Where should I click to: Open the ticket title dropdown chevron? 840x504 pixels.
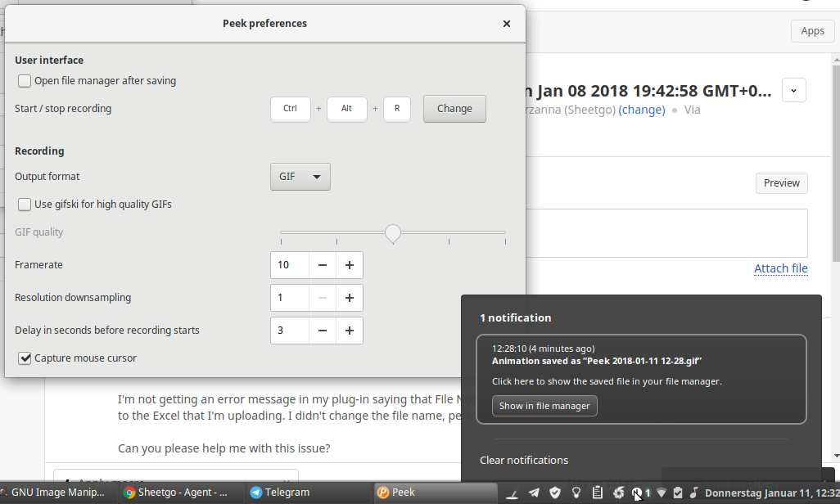[x=794, y=91]
